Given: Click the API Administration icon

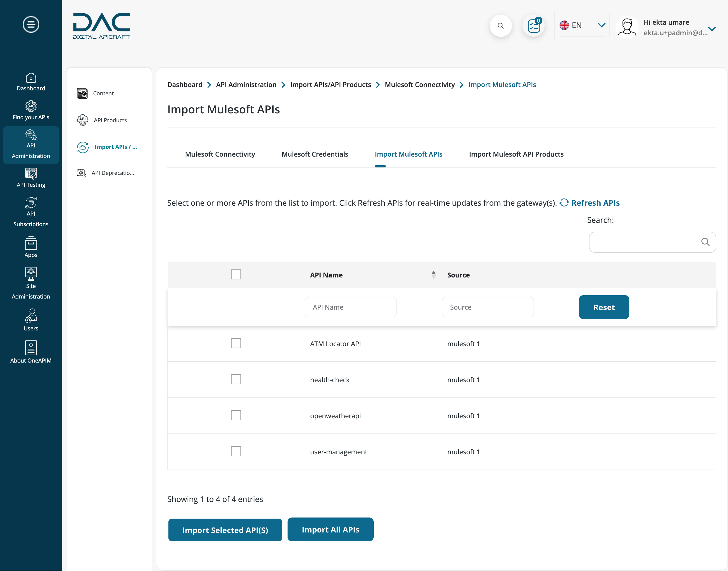Looking at the screenshot, I should [x=30, y=134].
